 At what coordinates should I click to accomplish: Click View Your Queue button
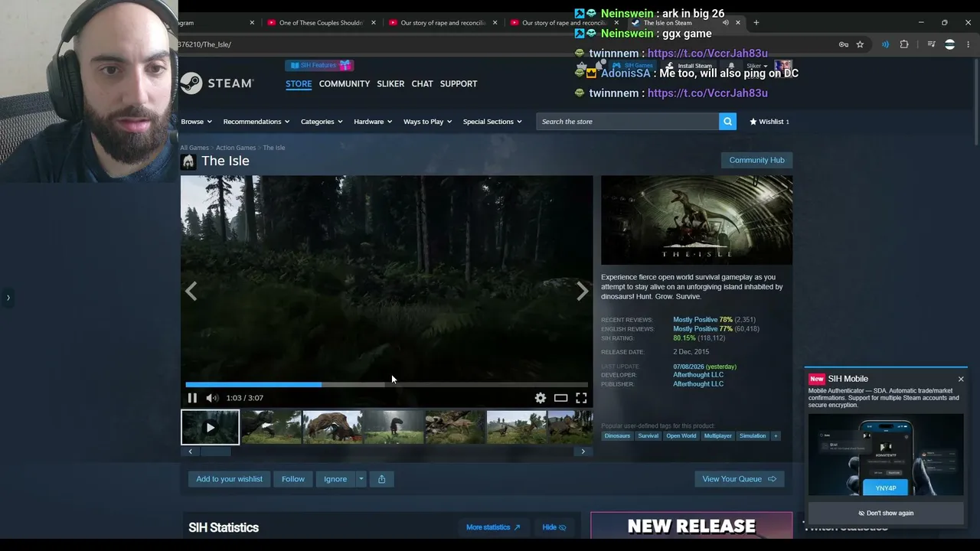(739, 479)
